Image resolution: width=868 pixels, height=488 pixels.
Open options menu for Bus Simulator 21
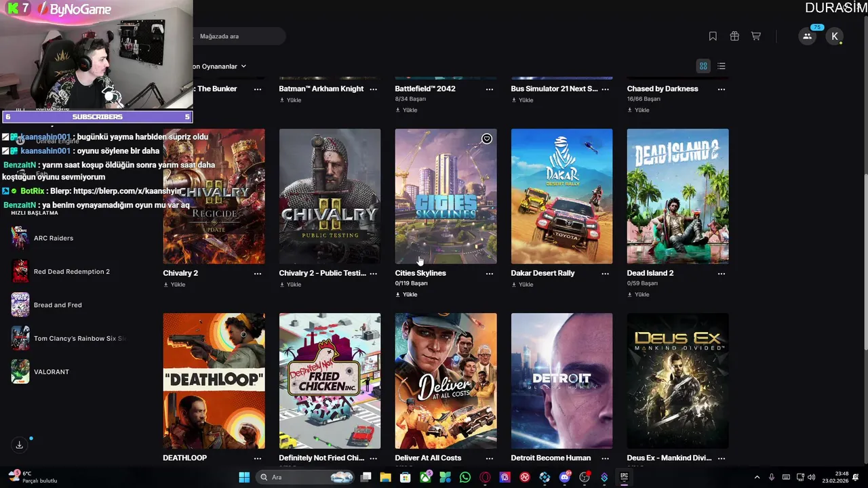pyautogui.click(x=606, y=89)
